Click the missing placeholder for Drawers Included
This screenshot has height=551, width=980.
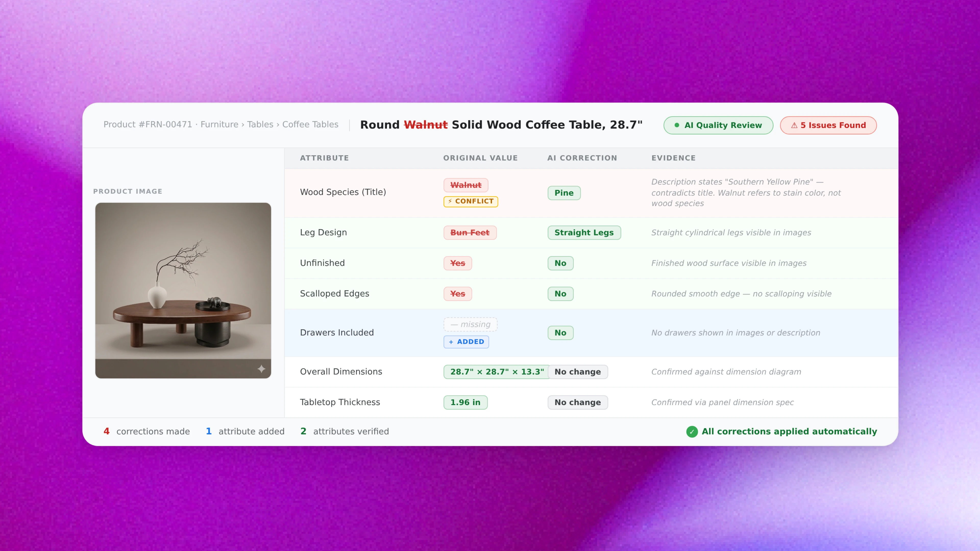(x=470, y=324)
